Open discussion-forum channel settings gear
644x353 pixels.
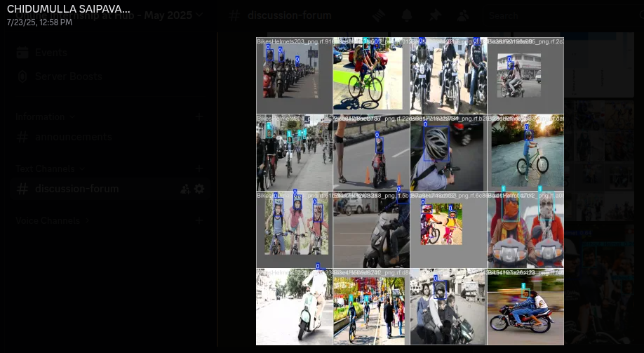[199, 189]
